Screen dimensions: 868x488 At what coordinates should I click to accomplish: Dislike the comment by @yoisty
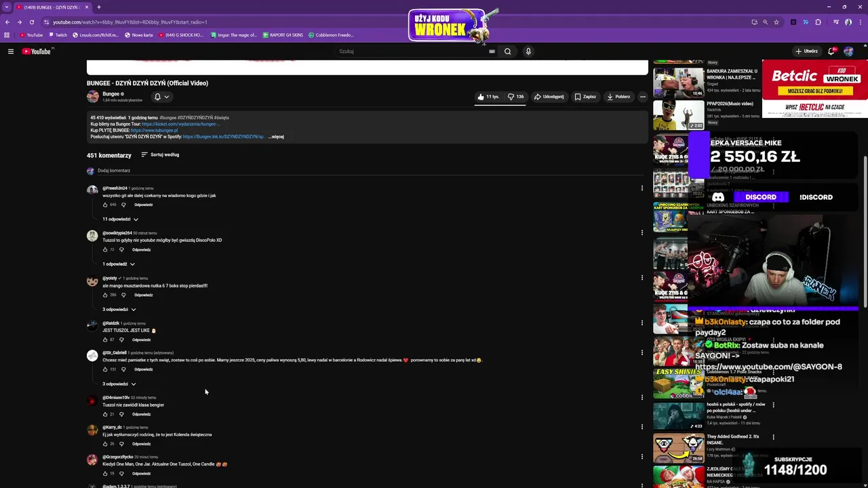pos(123,296)
